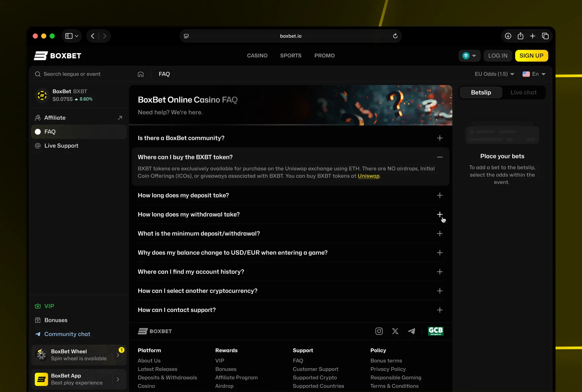Click the reader/page icon in the address bar

186,36
